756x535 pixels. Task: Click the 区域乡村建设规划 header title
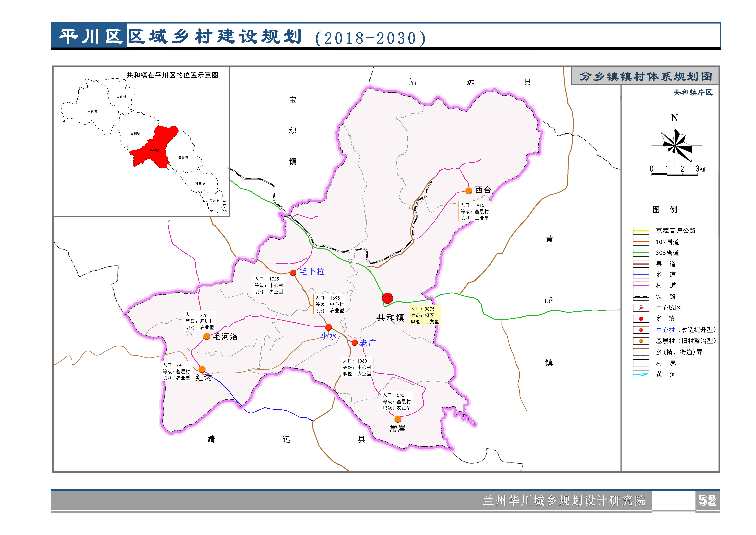click(215, 36)
